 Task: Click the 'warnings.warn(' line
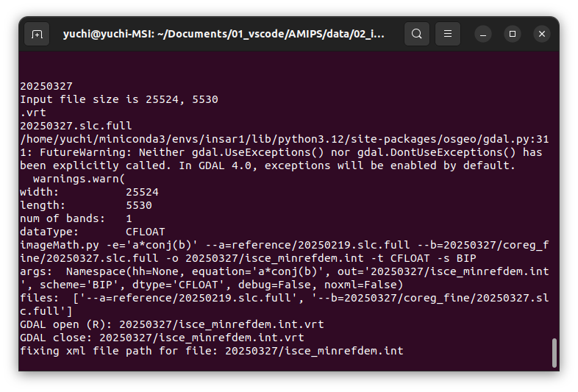(x=79, y=179)
